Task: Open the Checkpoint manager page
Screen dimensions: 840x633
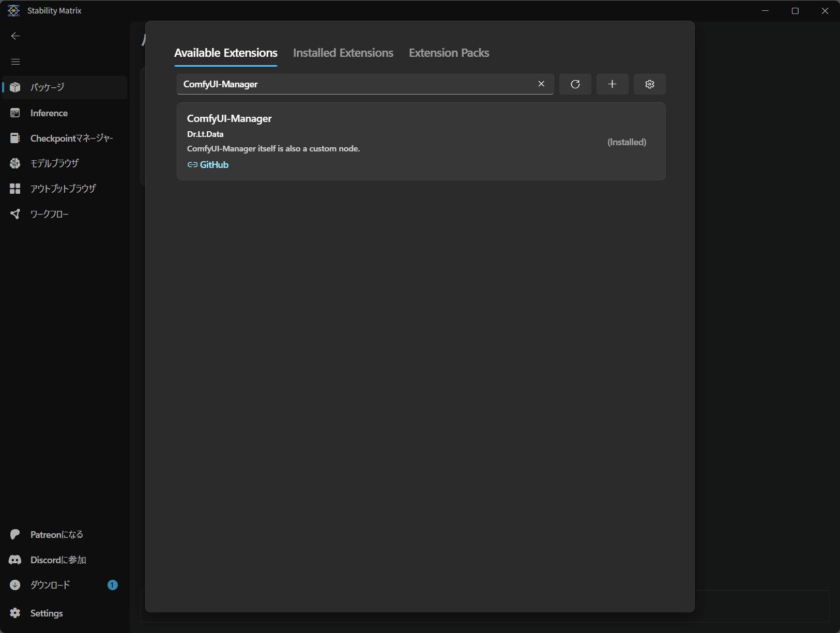Action: coord(71,138)
